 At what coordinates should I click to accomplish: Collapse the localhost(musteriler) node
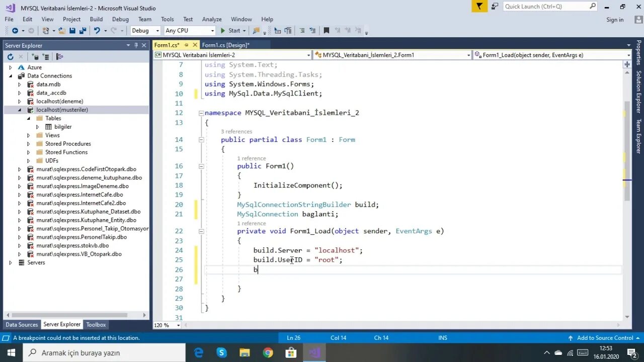point(20,110)
